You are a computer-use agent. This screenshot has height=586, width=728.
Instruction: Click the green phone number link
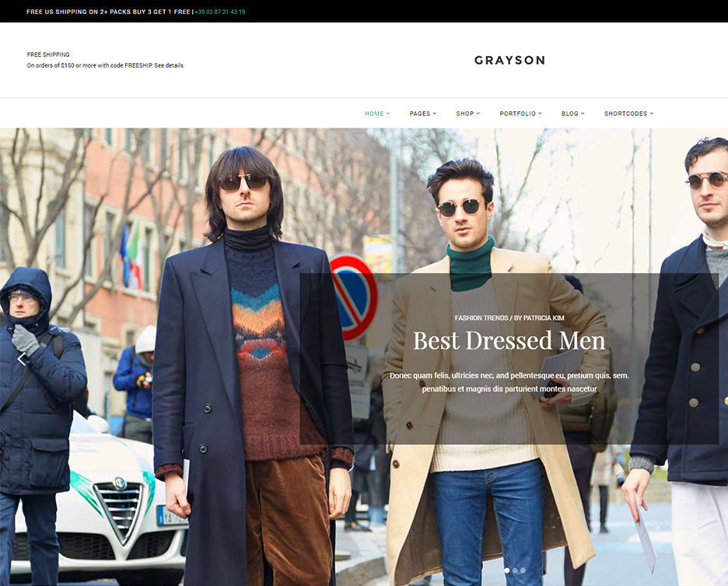220,12
